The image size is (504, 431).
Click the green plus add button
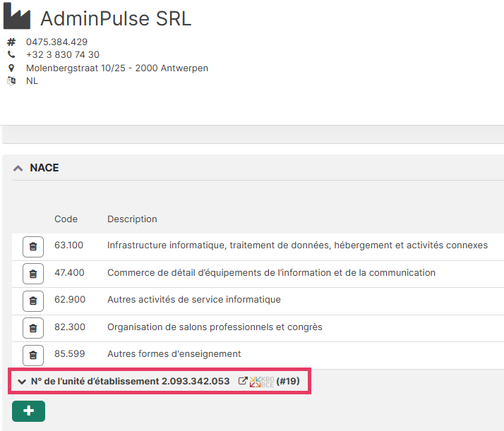29,411
